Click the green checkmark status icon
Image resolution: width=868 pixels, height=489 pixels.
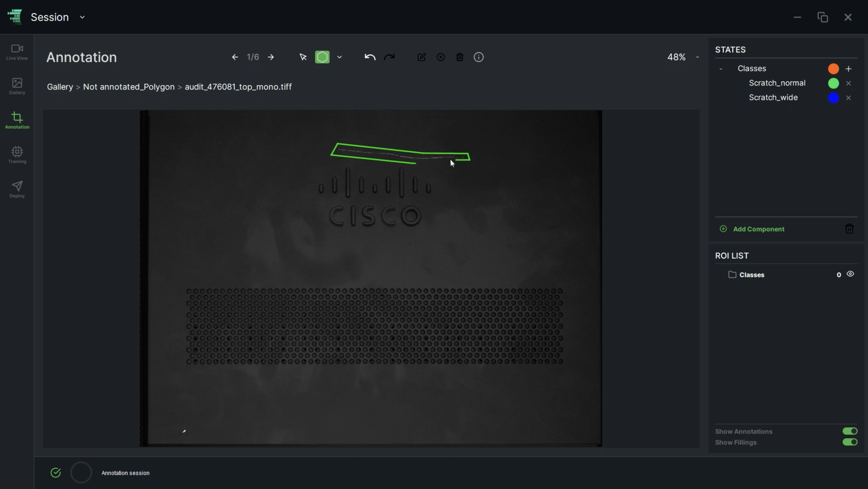point(56,473)
